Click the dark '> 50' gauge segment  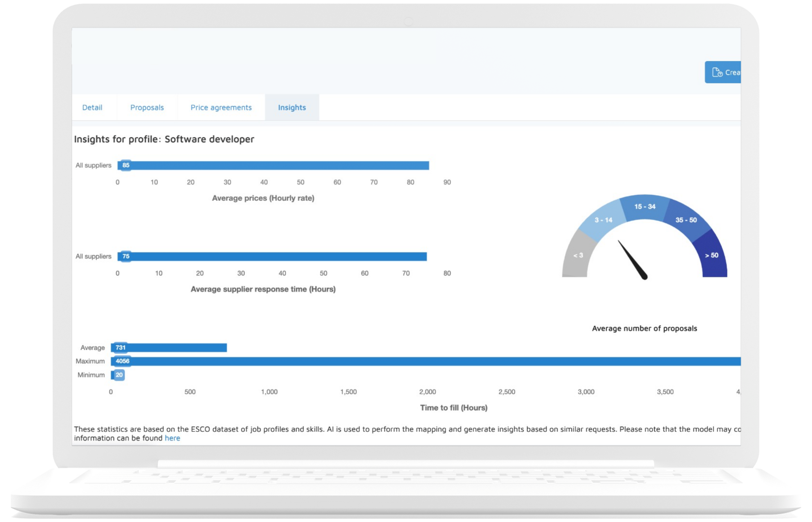tap(712, 256)
